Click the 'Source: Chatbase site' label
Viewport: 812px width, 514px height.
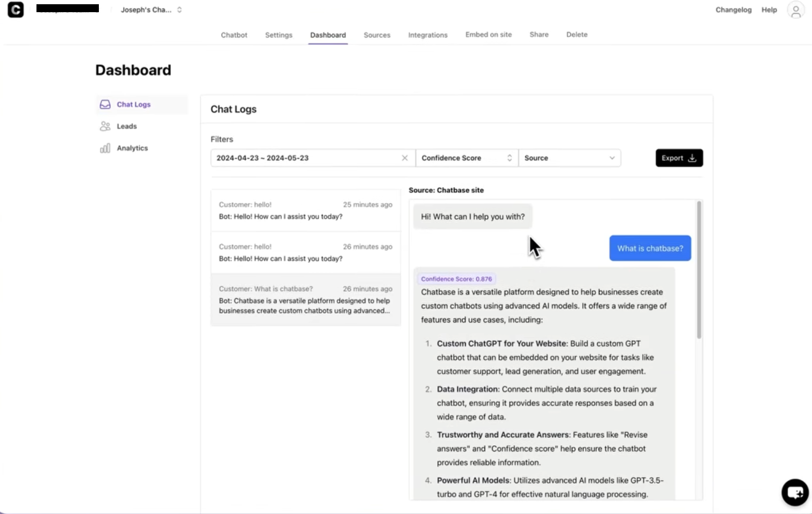point(446,190)
